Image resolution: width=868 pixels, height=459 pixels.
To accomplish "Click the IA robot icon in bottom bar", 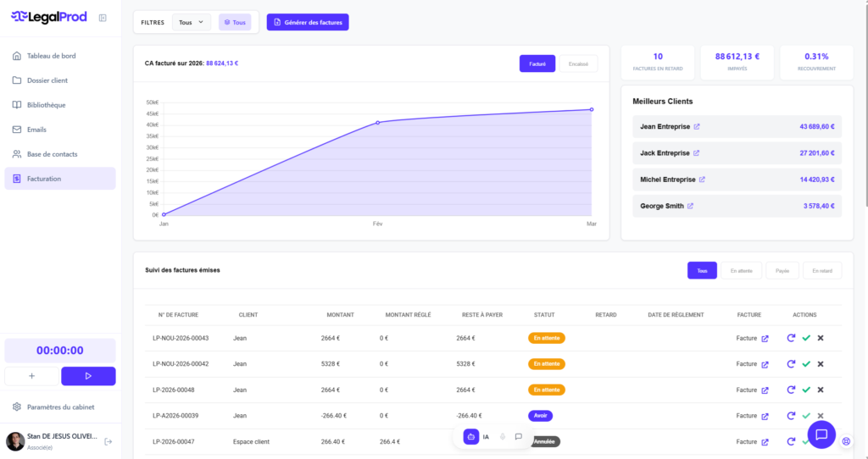I will [x=471, y=437].
